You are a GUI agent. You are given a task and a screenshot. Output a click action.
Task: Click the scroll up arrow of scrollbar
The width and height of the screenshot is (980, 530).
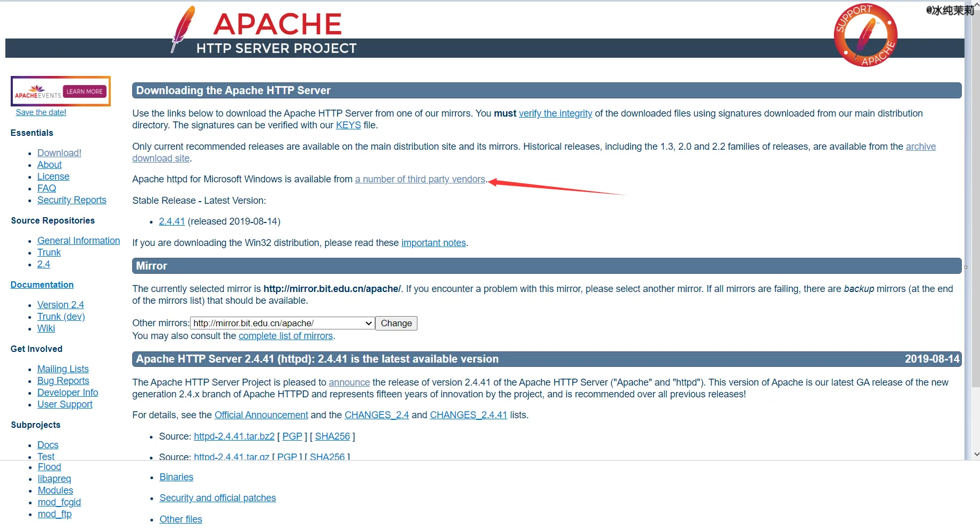[x=976, y=4]
